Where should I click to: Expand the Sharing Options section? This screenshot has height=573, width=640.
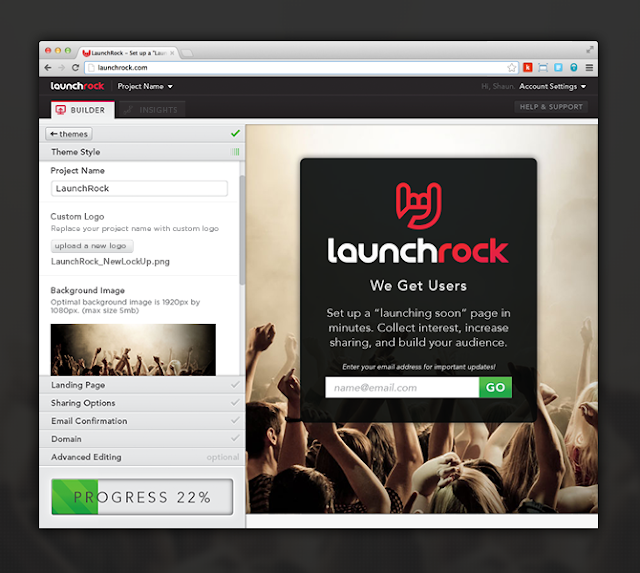(x=142, y=403)
